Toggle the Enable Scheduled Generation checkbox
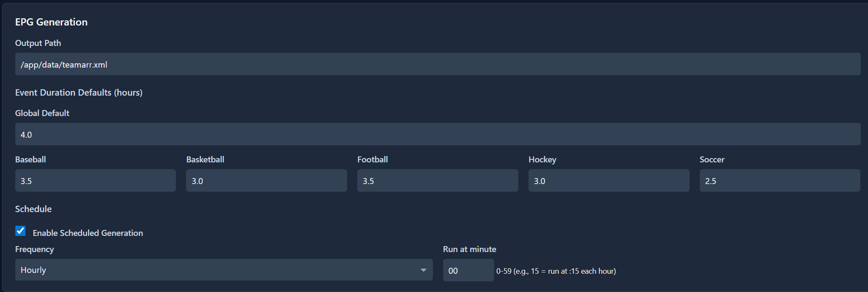 click(x=20, y=231)
